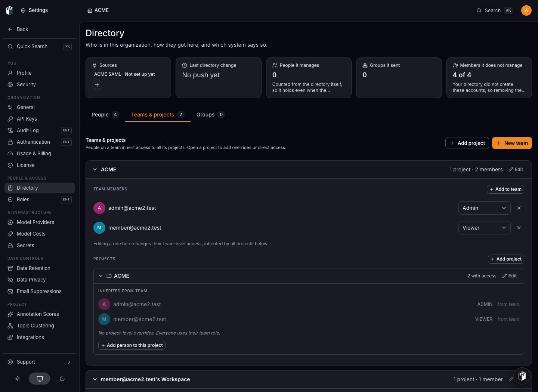Click the Data Retention archive icon
Image resolution: width=538 pixels, height=392 pixels.
click(x=10, y=268)
